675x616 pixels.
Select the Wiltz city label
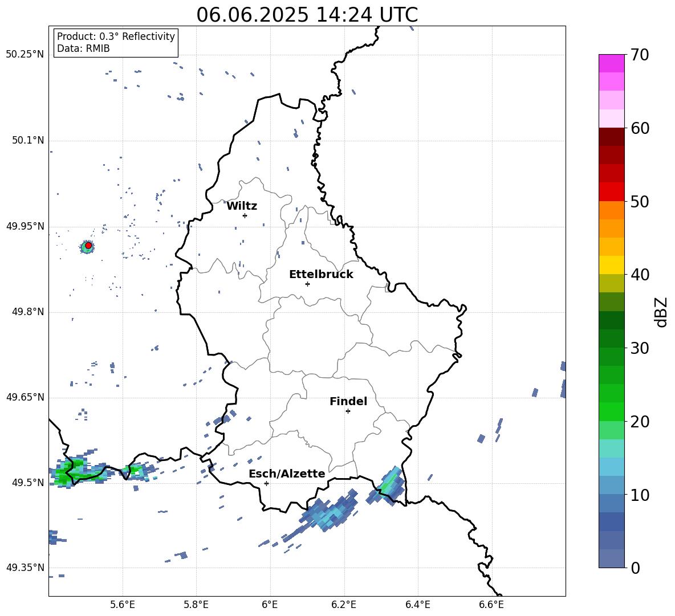click(x=242, y=206)
